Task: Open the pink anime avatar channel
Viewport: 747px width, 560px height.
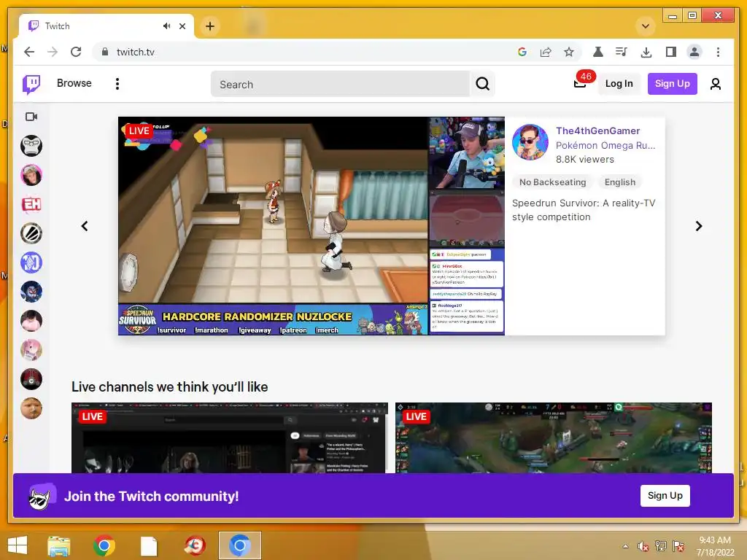Action: pyautogui.click(x=31, y=350)
